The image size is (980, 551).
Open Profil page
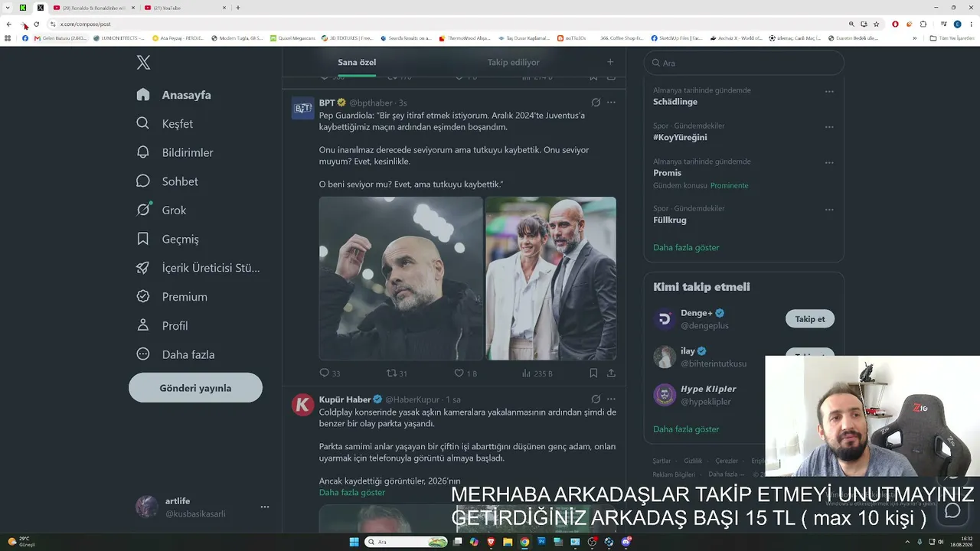[162, 325]
